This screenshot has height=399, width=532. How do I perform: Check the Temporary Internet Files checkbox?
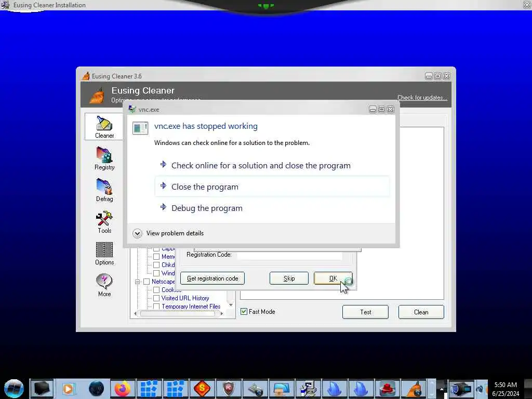[x=156, y=307]
